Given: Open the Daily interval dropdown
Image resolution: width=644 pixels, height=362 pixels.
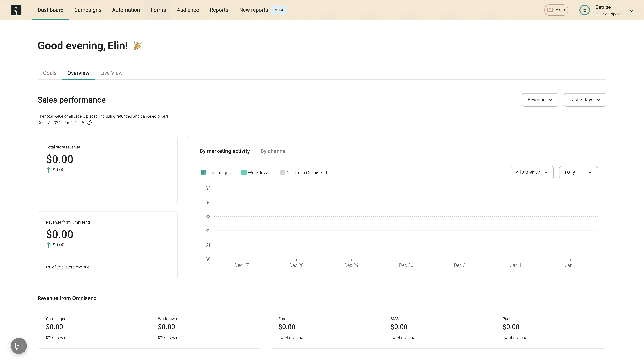Looking at the screenshot, I should (579, 173).
